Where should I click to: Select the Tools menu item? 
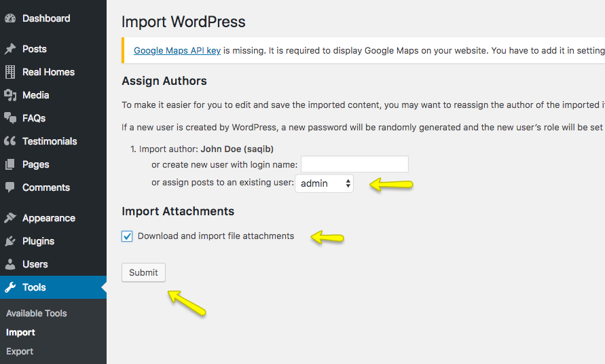click(x=53, y=287)
